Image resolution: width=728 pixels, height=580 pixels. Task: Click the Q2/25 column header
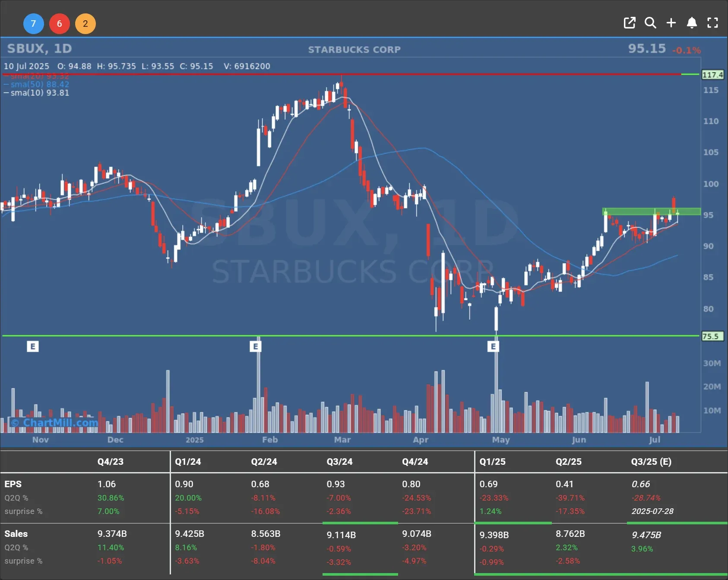pos(569,461)
